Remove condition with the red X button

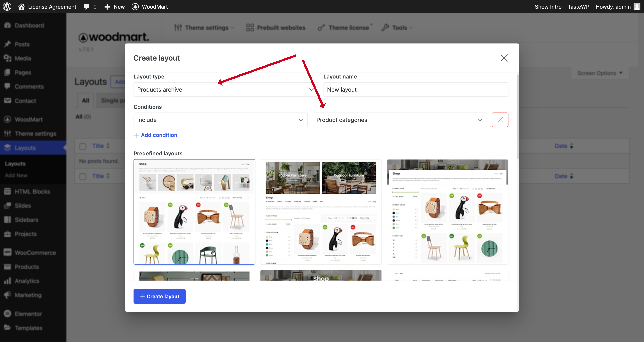pos(500,120)
